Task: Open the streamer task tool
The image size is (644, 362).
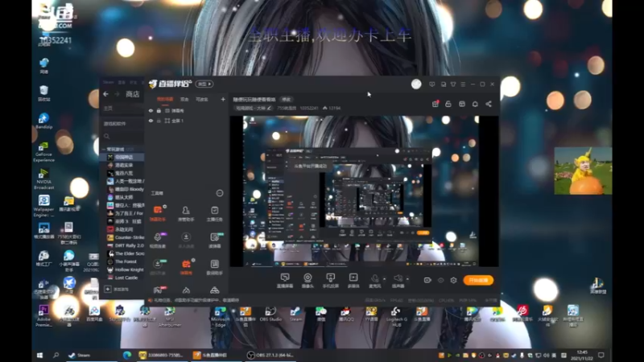Action: pyautogui.click(x=214, y=213)
